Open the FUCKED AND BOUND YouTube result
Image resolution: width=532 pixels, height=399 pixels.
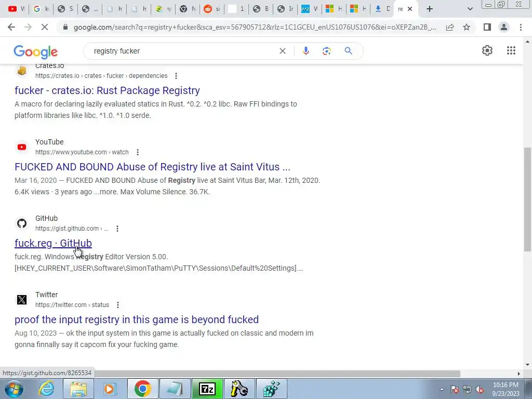point(152,167)
